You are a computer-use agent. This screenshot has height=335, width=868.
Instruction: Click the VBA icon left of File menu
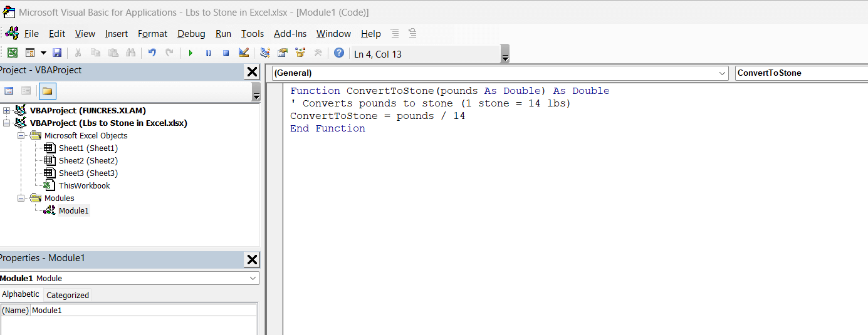click(x=11, y=33)
